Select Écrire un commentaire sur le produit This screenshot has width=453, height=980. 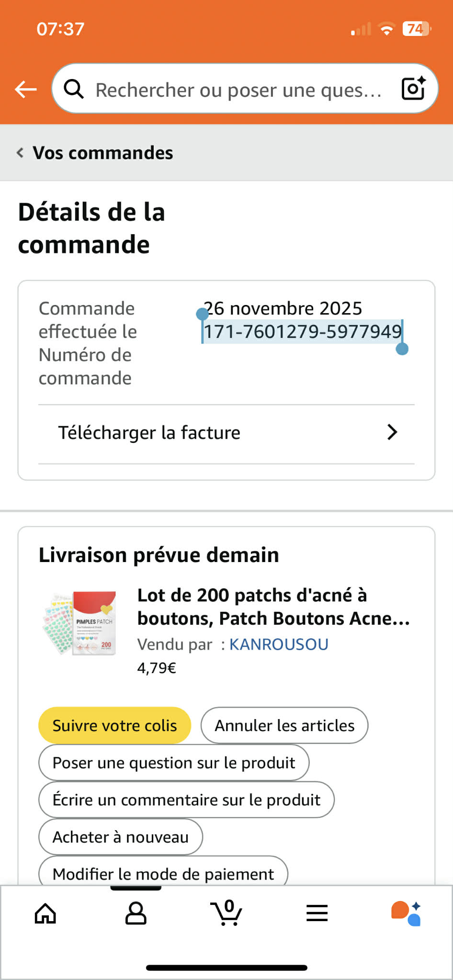[186, 800]
